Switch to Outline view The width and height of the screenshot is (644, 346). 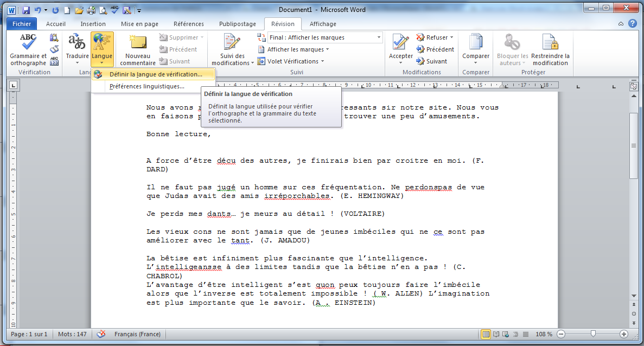515,334
